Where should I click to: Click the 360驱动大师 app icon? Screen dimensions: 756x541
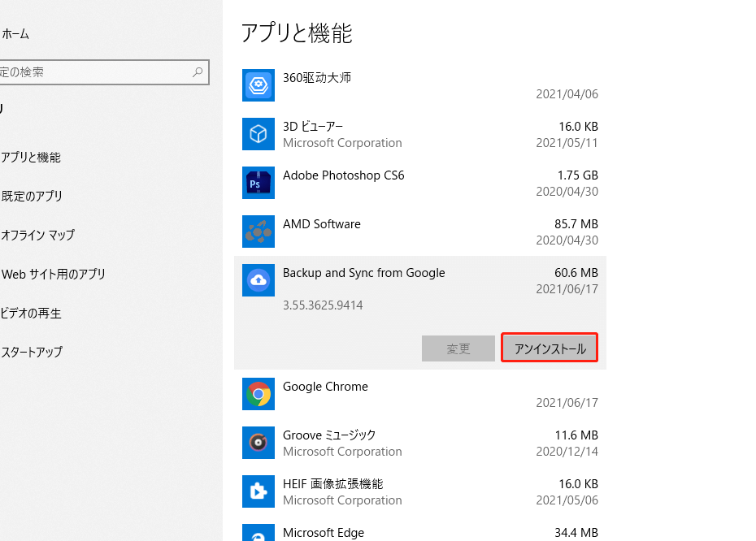[259, 85]
